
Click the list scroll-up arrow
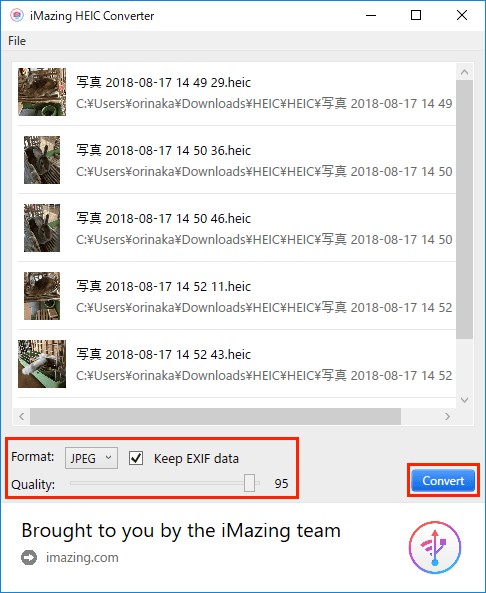(465, 72)
